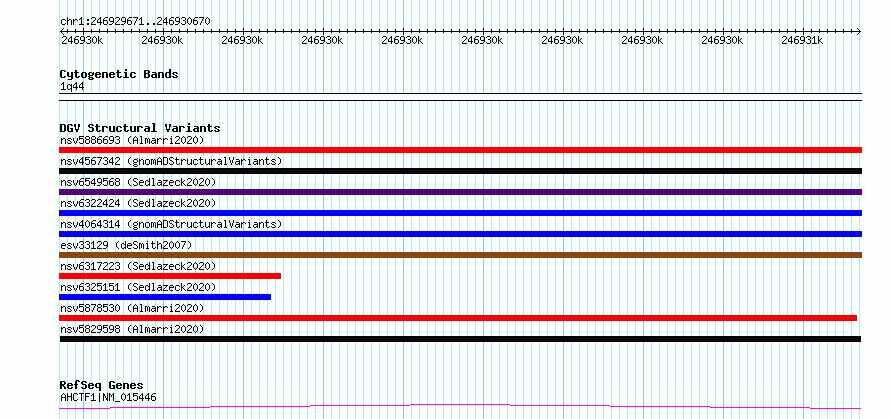This screenshot has width=890, height=419.
Task: Select the nsv6317223 (Sedlazeck2020) label
Action: pyautogui.click(x=138, y=266)
